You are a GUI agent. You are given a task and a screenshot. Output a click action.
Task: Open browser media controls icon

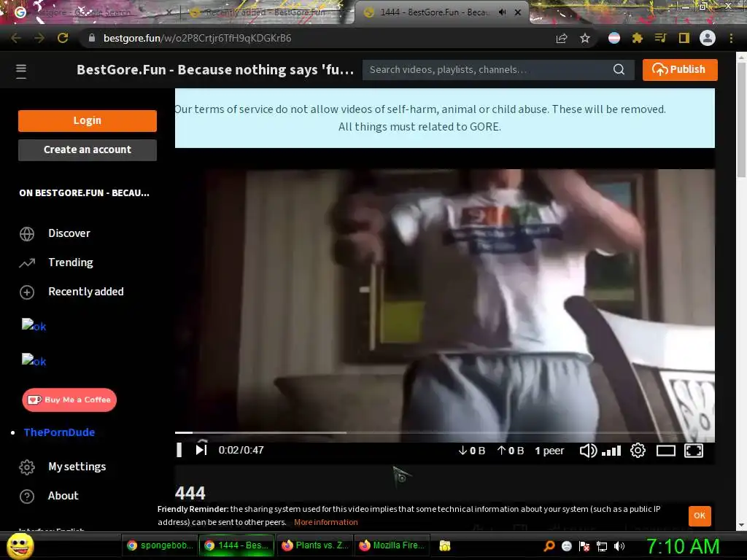[x=660, y=38]
